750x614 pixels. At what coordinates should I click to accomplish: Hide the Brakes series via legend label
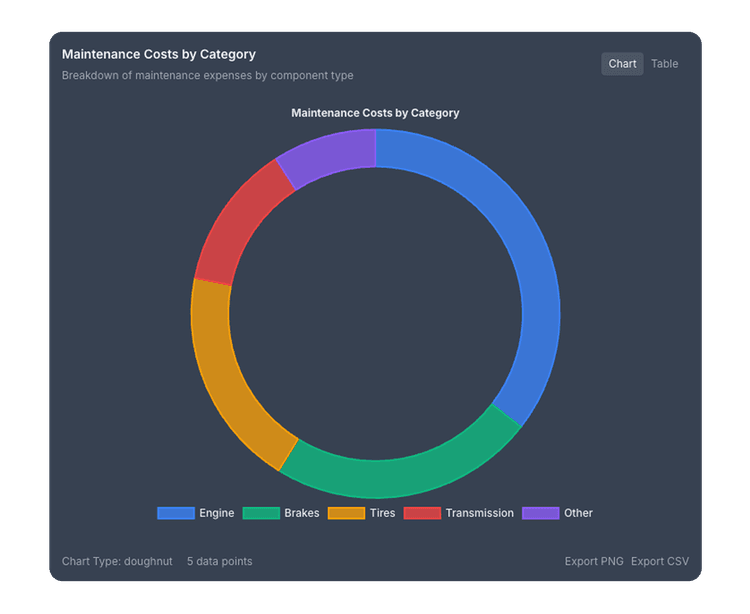click(301, 513)
